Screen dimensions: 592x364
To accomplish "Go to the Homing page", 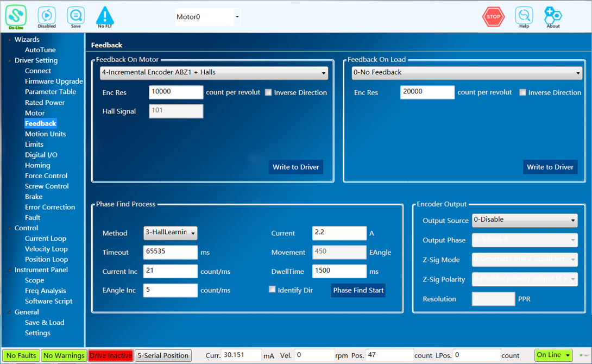I will tap(37, 165).
